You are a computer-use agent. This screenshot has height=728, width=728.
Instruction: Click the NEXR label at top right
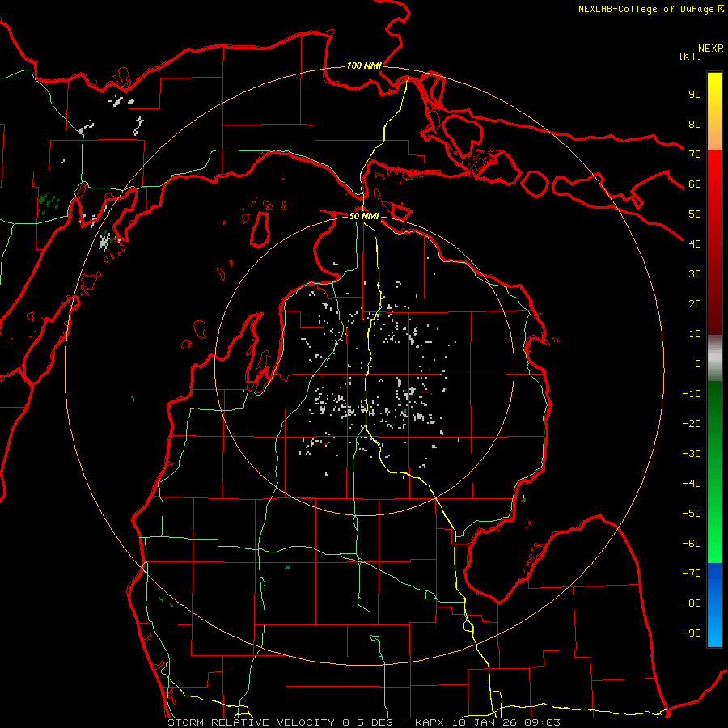(x=711, y=49)
